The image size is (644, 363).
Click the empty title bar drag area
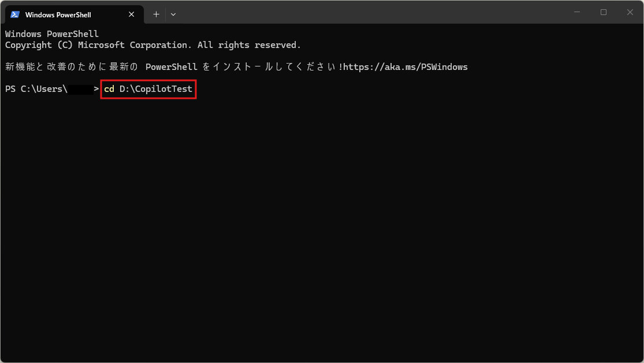click(370, 12)
